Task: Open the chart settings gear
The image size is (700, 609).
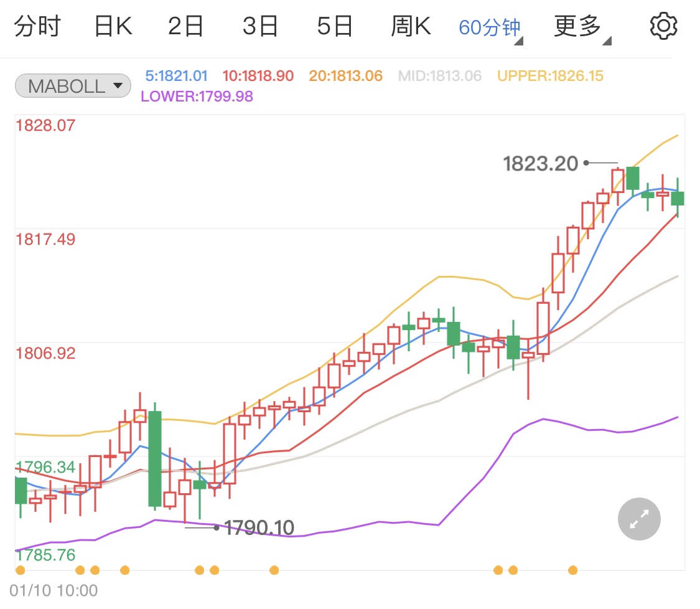Action: tap(663, 26)
